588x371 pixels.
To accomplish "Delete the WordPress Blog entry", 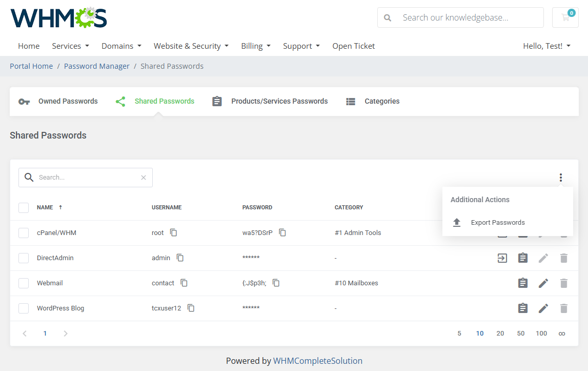I will (x=564, y=308).
